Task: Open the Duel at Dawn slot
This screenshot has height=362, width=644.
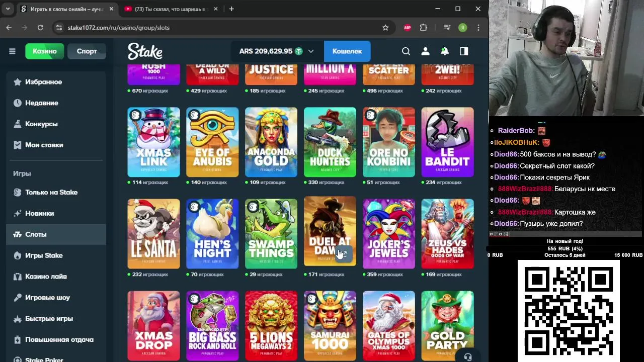Action: pos(330,231)
